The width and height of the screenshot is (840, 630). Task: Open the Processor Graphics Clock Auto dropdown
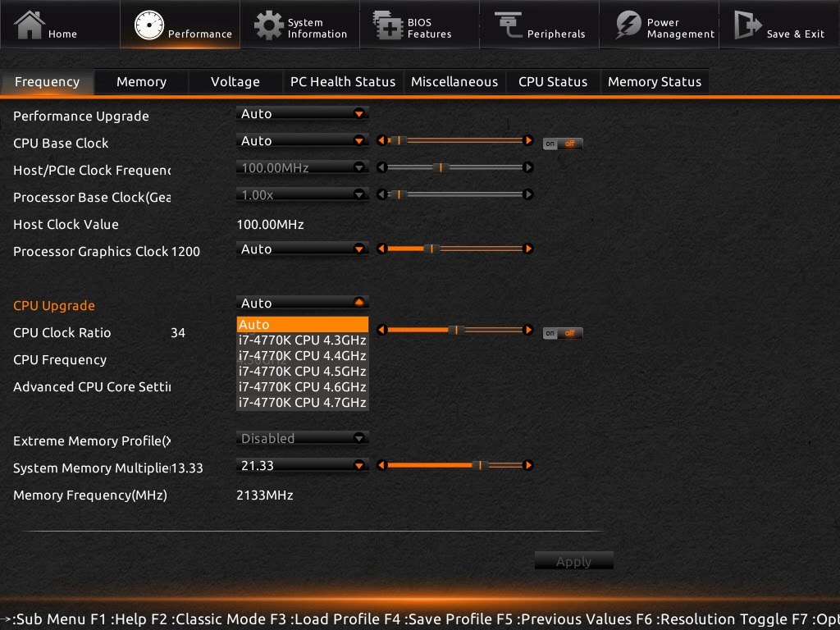tap(302, 249)
